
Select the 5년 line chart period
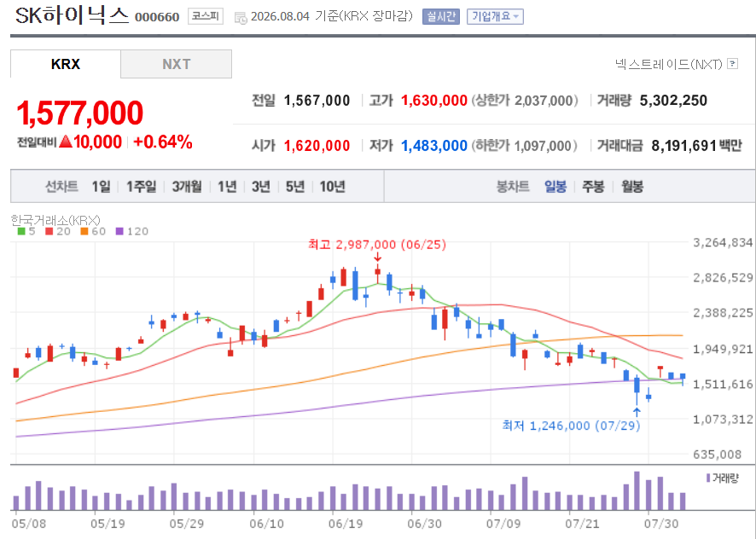(x=295, y=186)
